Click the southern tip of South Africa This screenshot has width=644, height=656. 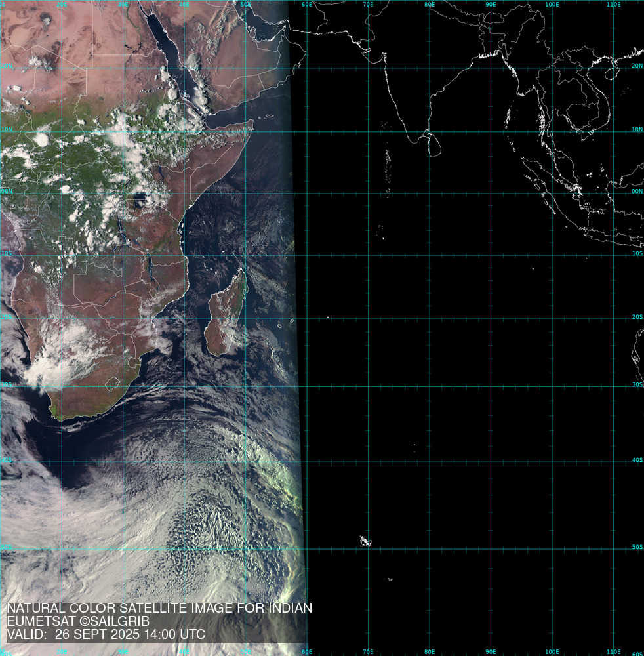point(59,417)
